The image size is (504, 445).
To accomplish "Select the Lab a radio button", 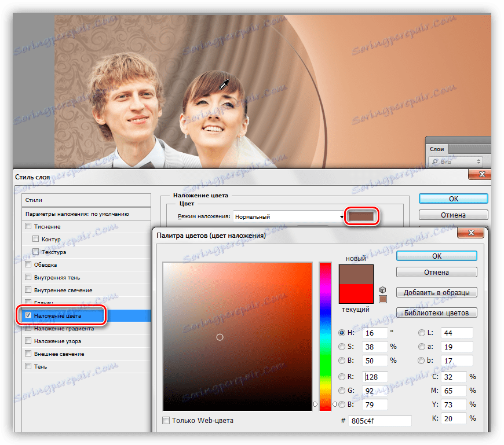I will click(x=421, y=347).
